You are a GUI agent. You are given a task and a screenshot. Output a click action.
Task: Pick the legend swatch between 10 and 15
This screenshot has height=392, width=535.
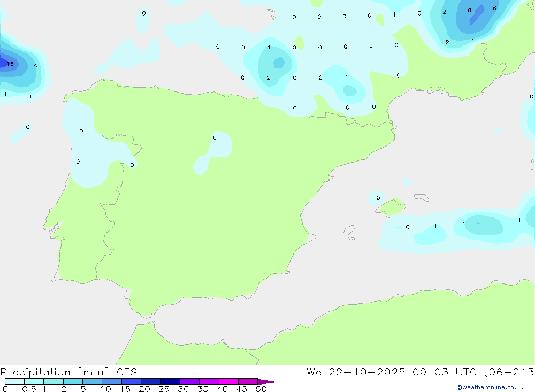pos(112,381)
